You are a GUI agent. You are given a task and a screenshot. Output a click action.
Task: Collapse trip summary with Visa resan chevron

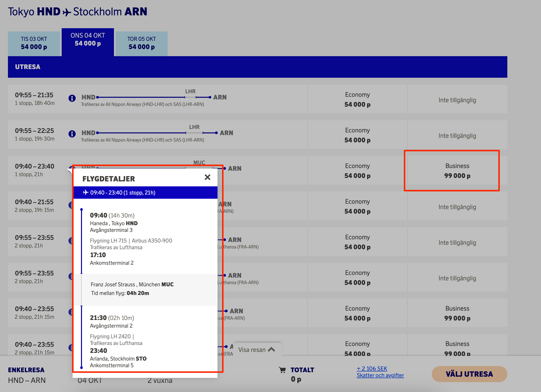pyautogui.click(x=271, y=349)
